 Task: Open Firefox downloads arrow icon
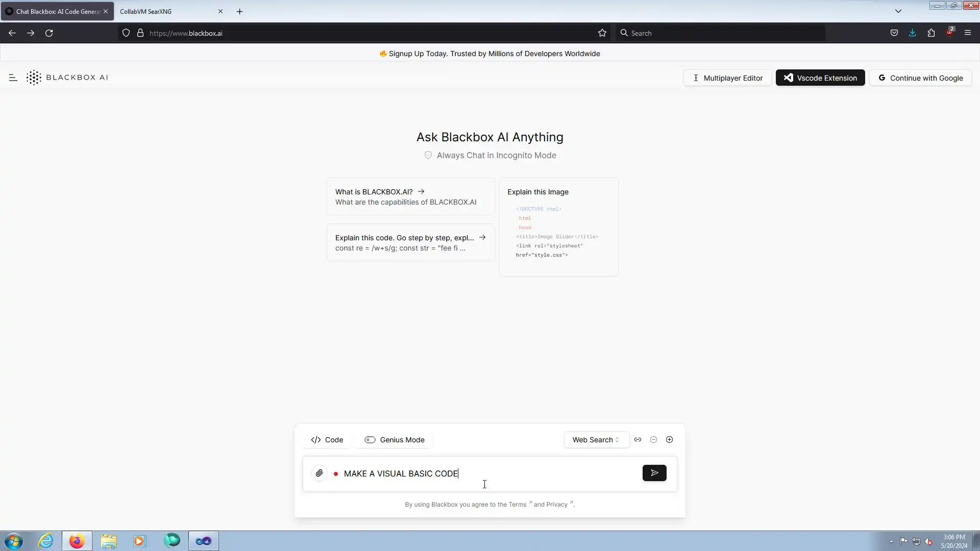pyautogui.click(x=912, y=33)
